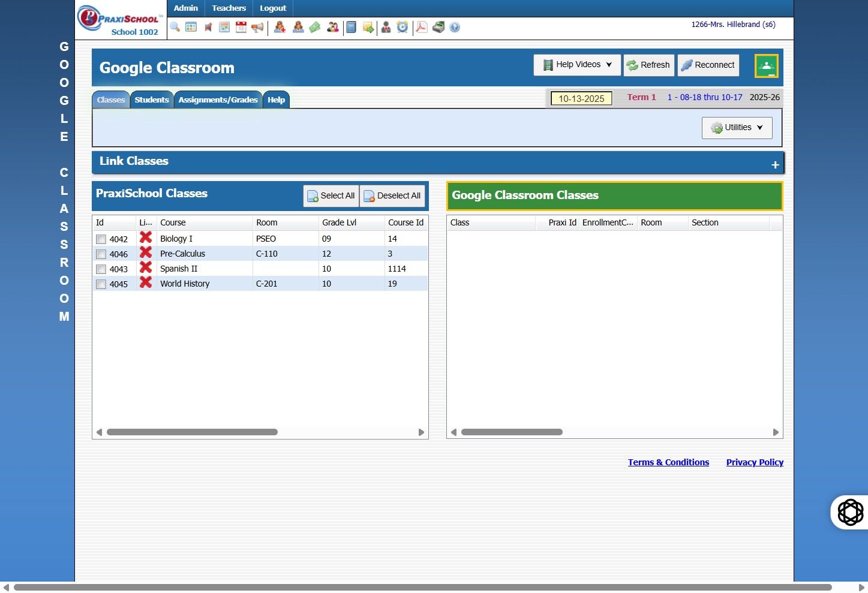Click the add student icon with red plus
The width and height of the screenshot is (868, 593).
tap(280, 27)
